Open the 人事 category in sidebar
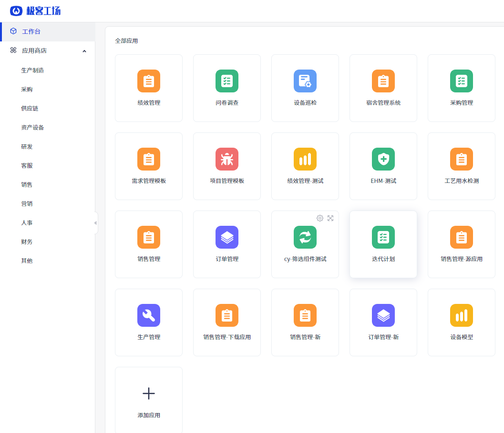 pos(27,222)
